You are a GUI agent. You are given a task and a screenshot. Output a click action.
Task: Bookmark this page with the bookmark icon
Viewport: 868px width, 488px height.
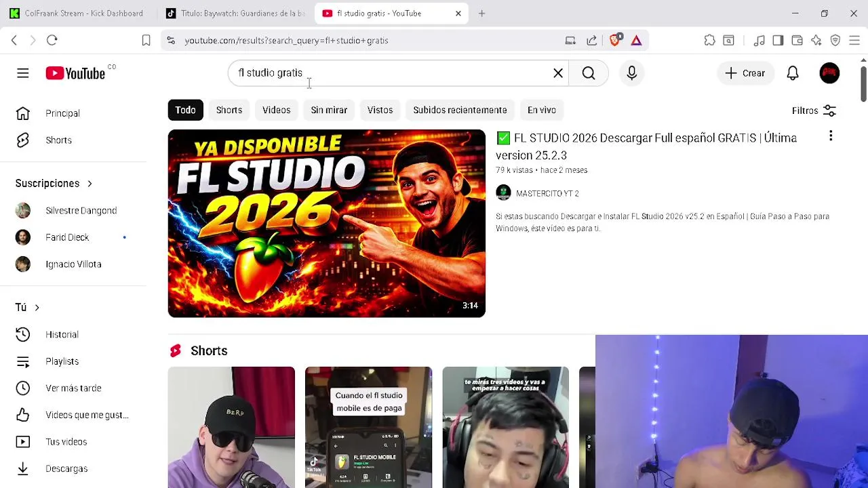146,41
